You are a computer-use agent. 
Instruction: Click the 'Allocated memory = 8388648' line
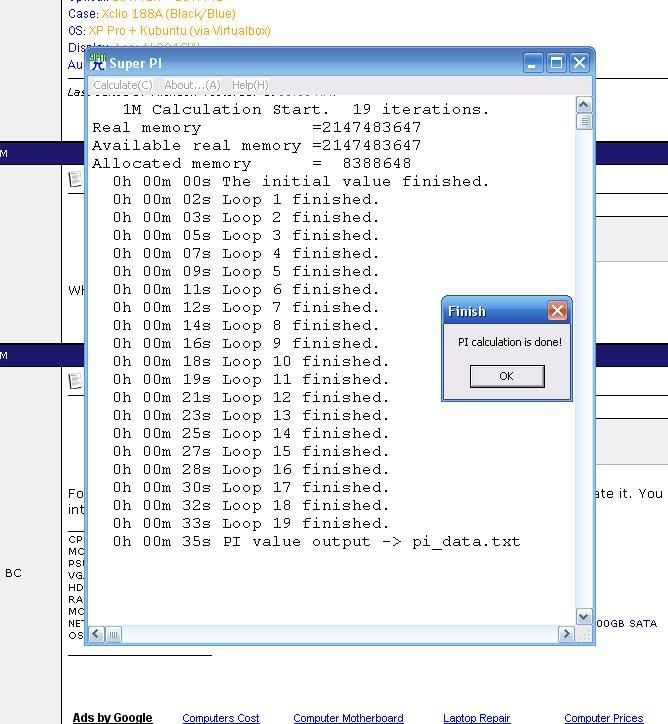[252, 163]
